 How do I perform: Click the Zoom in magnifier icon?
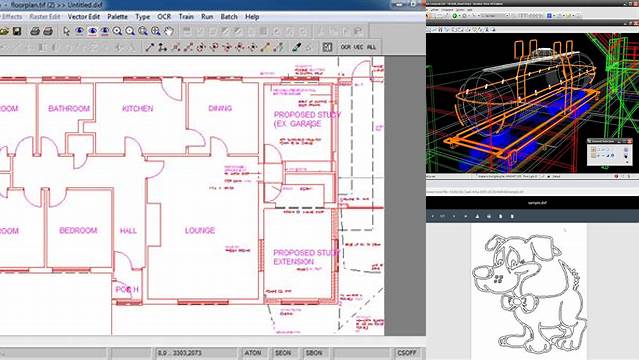coord(117,31)
